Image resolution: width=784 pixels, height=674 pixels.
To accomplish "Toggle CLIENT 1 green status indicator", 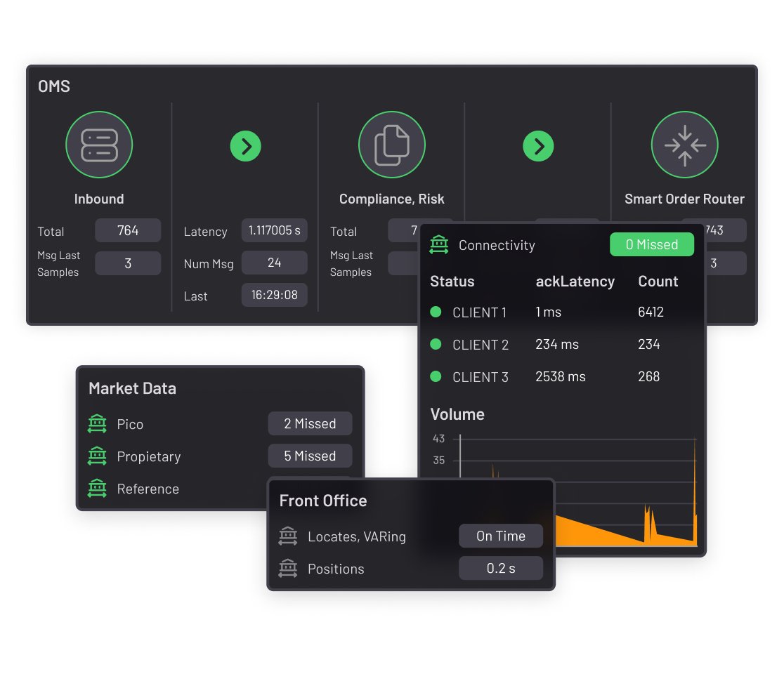I will (436, 312).
